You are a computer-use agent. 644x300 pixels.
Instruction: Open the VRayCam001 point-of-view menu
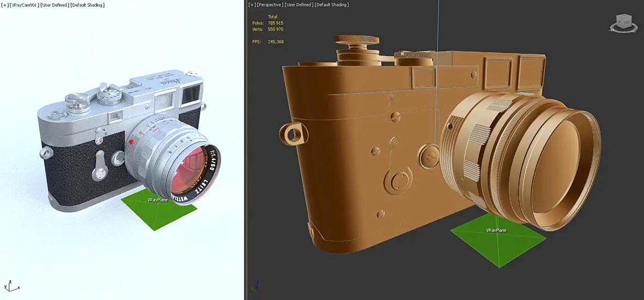[x=24, y=5]
